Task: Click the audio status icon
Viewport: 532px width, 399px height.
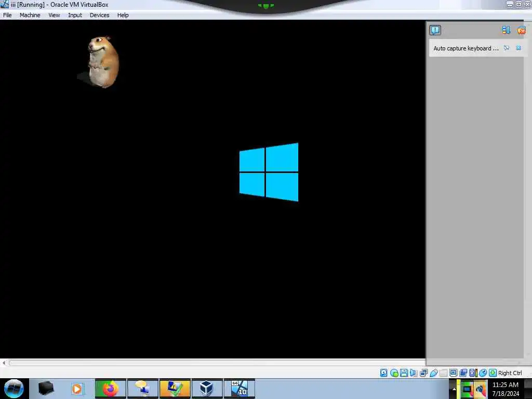Action: (x=413, y=373)
